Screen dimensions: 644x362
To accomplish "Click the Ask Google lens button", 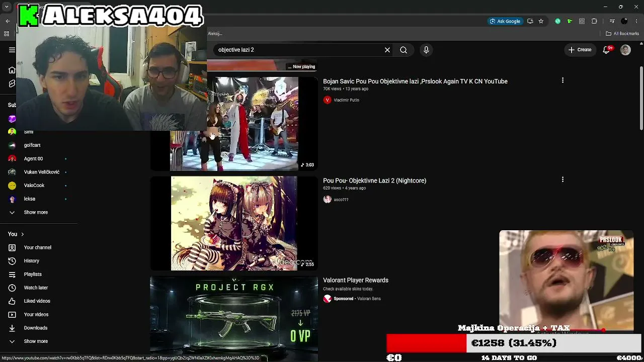I will tap(505, 21).
